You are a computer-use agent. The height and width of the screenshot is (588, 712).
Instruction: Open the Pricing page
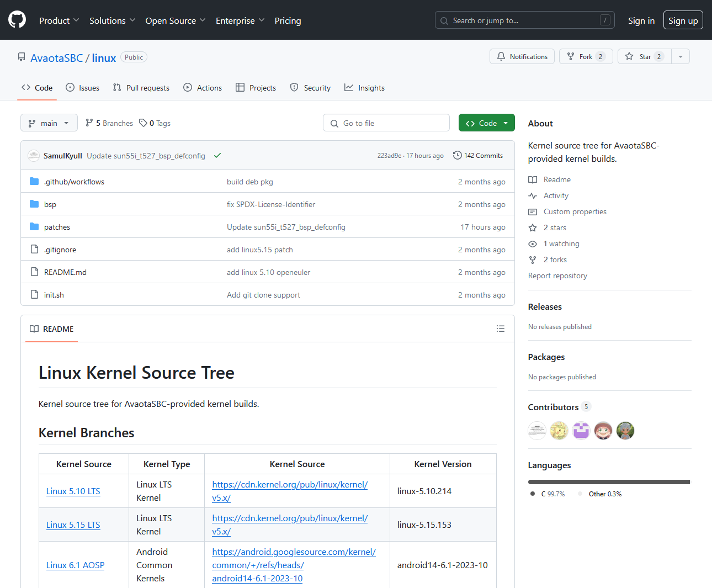pos(288,20)
